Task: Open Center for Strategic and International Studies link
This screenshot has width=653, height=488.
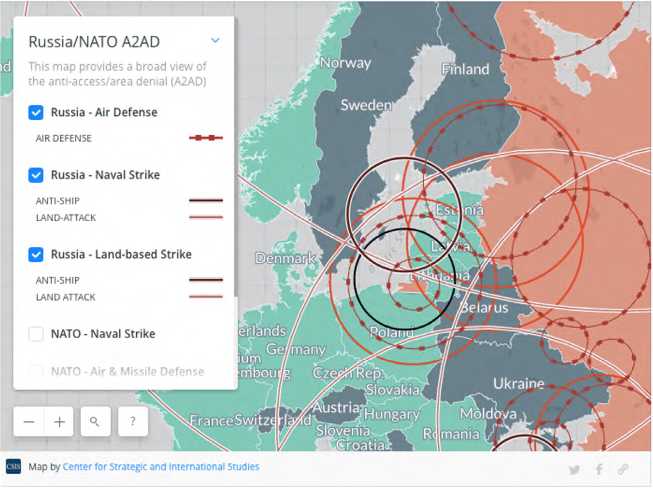Action: [x=160, y=467]
